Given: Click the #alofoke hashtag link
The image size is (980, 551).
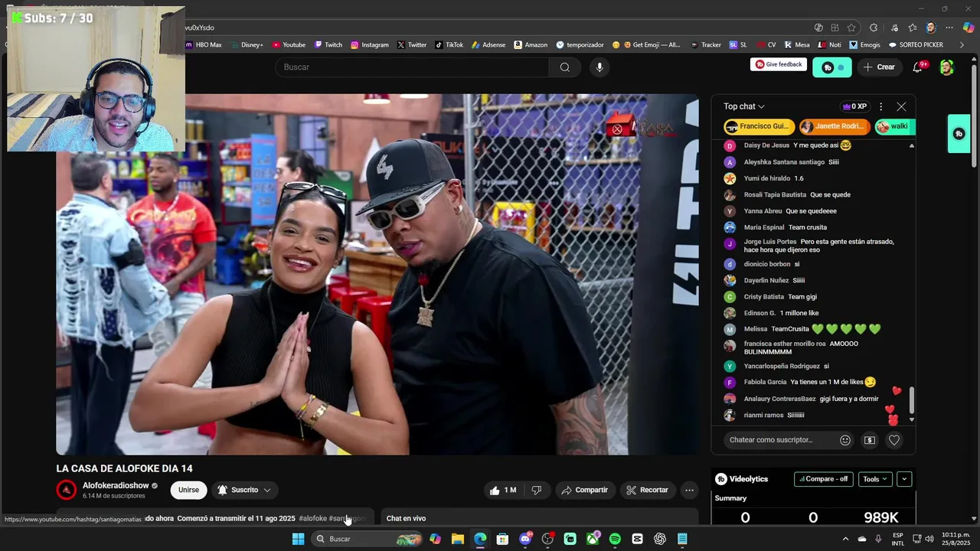Looking at the screenshot, I should (312, 518).
